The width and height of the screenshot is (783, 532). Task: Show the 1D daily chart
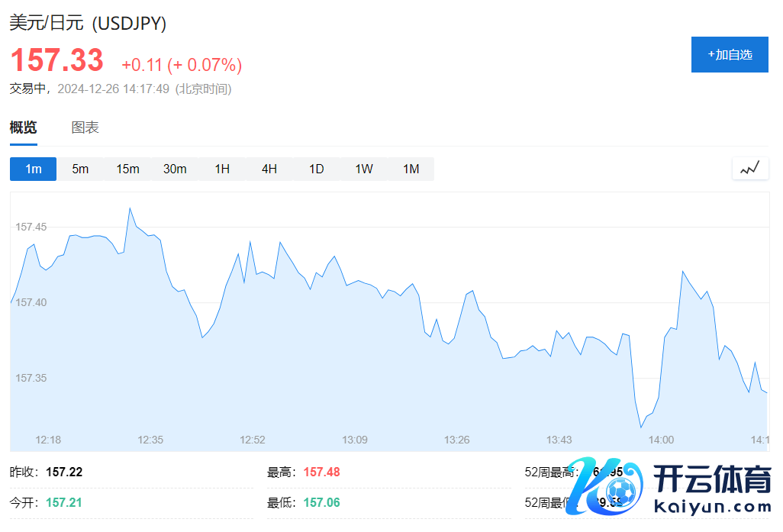[317, 169]
